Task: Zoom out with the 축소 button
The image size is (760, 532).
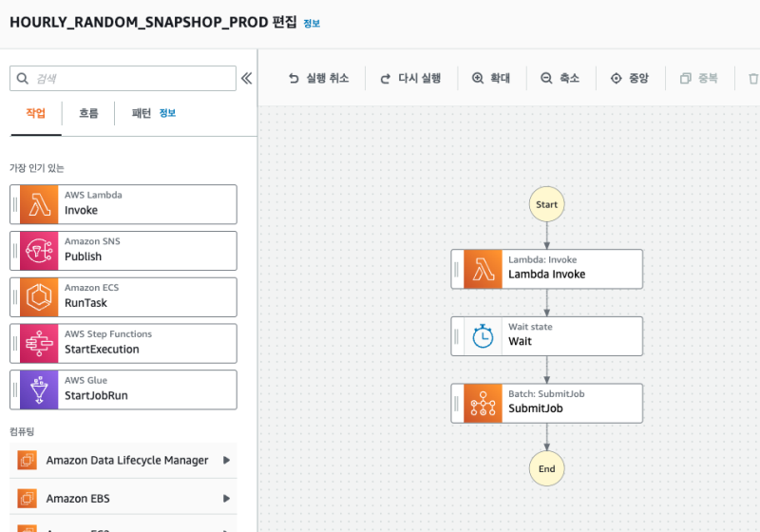Action: pyautogui.click(x=560, y=78)
